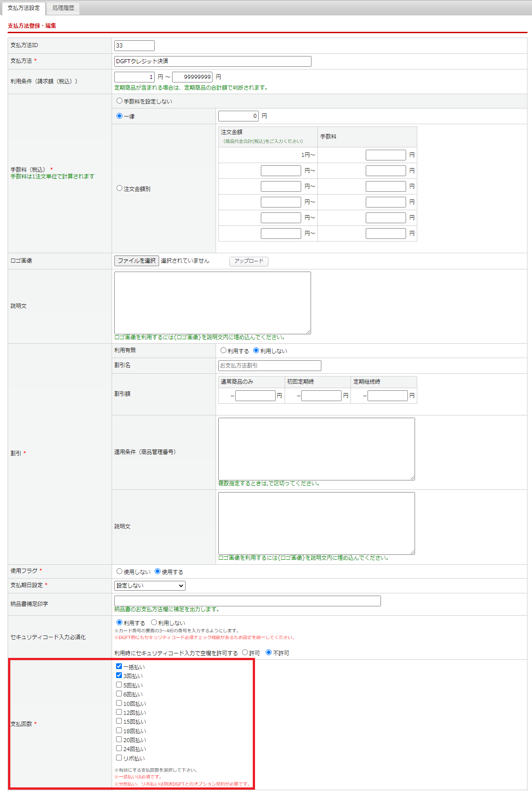The image size is (532, 791).
Task: Focus the 割引名 text field
Action: 269,366
